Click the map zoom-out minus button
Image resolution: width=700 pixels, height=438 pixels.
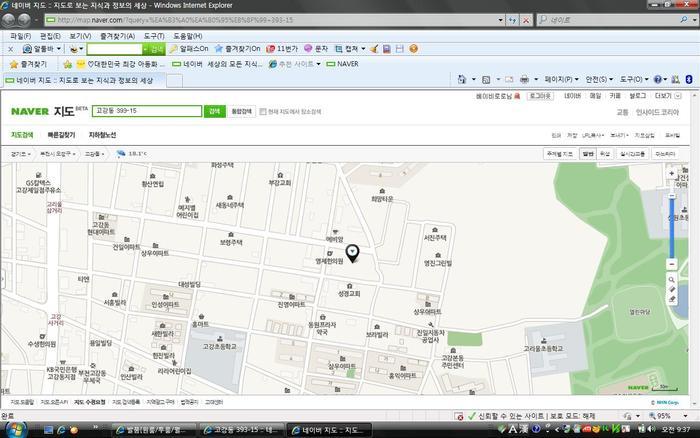pyautogui.click(x=671, y=264)
